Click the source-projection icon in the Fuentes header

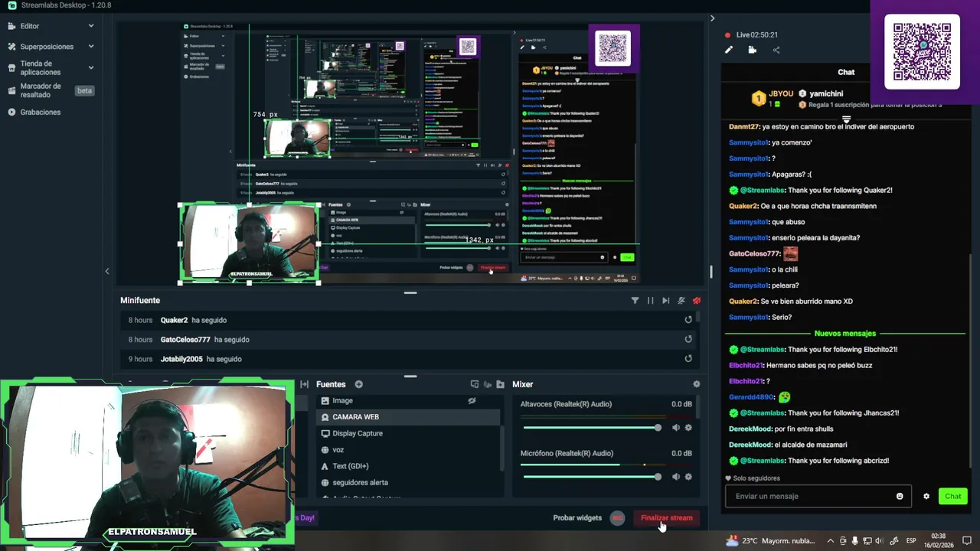[x=475, y=384]
